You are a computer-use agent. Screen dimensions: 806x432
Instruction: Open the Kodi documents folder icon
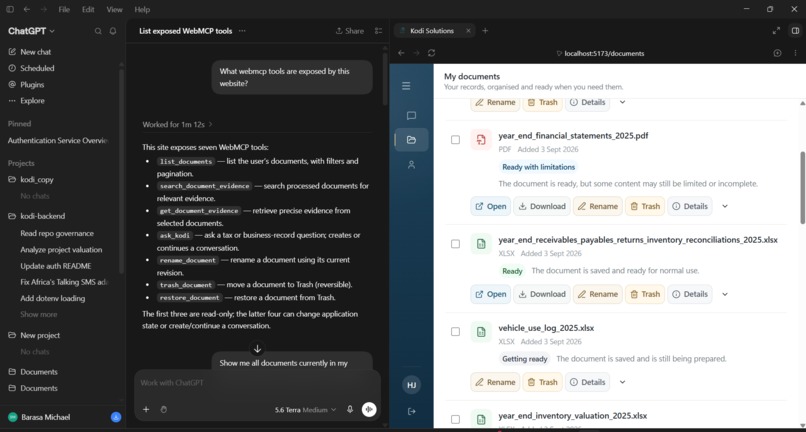411,139
